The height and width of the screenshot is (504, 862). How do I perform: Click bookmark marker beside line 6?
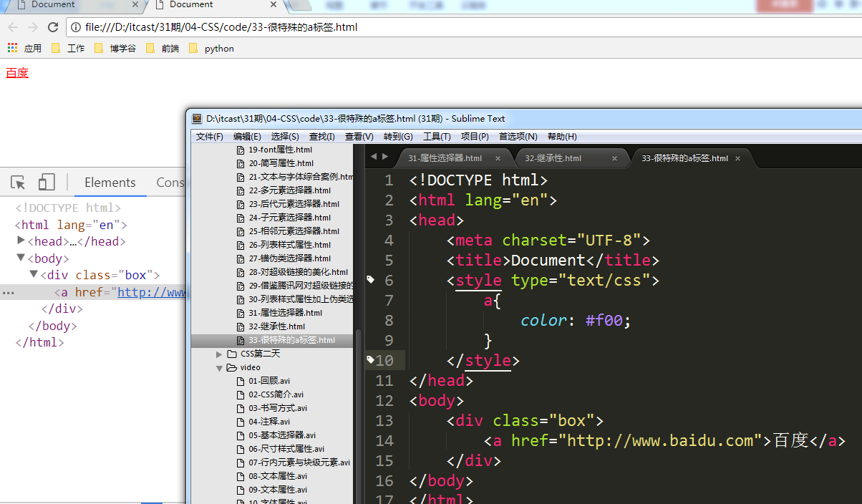pyautogui.click(x=370, y=279)
